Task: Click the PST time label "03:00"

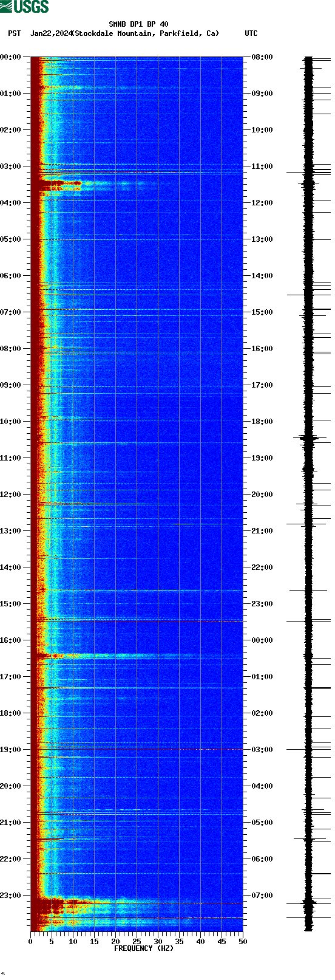Action: tap(11, 166)
